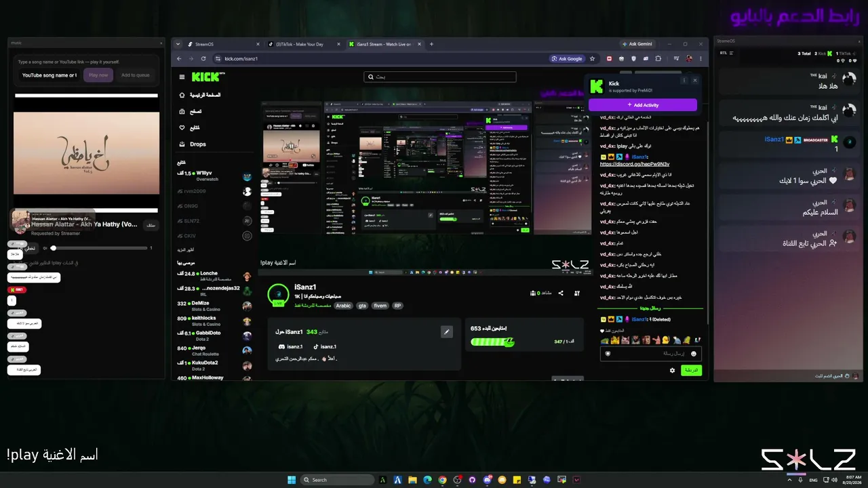Click the stream goal 347 progress bar
868x488 pixels.
coord(492,342)
